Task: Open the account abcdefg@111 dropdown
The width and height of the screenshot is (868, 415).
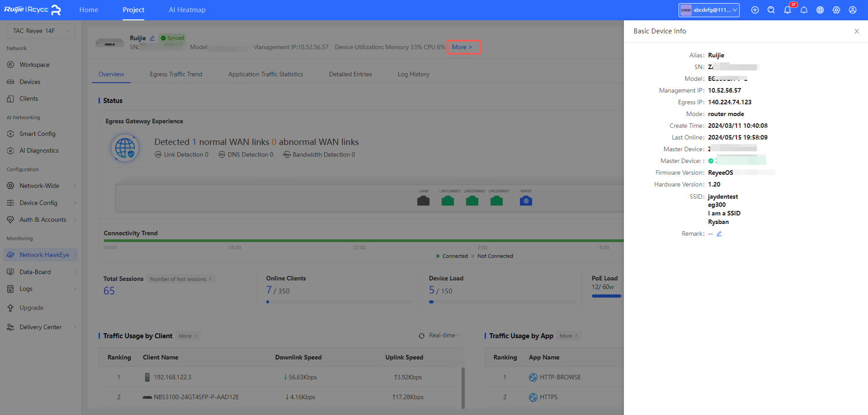Action: (x=709, y=10)
